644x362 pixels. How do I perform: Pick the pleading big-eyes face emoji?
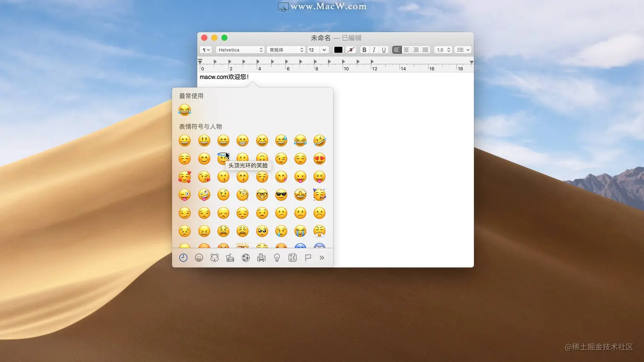(262, 231)
